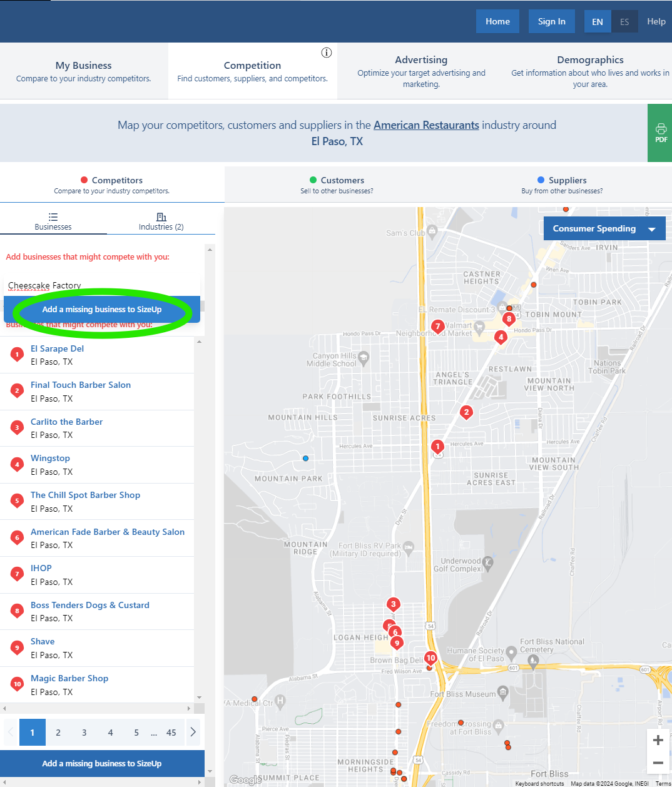Select the Customers tab
This screenshot has height=787, width=672.
pos(337,185)
